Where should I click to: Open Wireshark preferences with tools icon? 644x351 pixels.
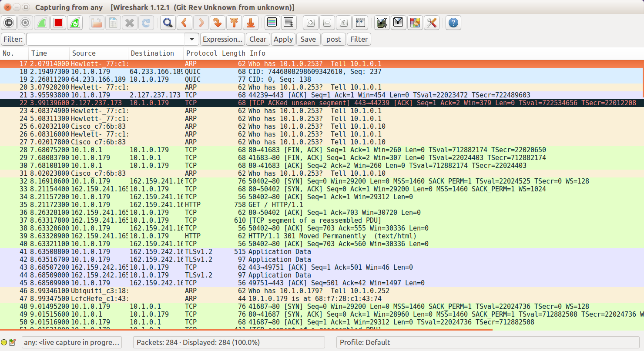click(431, 23)
